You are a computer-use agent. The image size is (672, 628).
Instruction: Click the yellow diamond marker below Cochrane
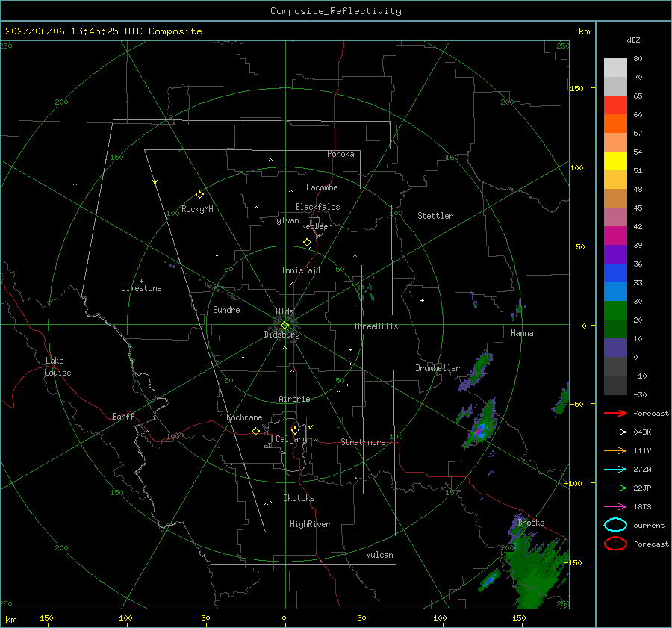click(x=255, y=431)
